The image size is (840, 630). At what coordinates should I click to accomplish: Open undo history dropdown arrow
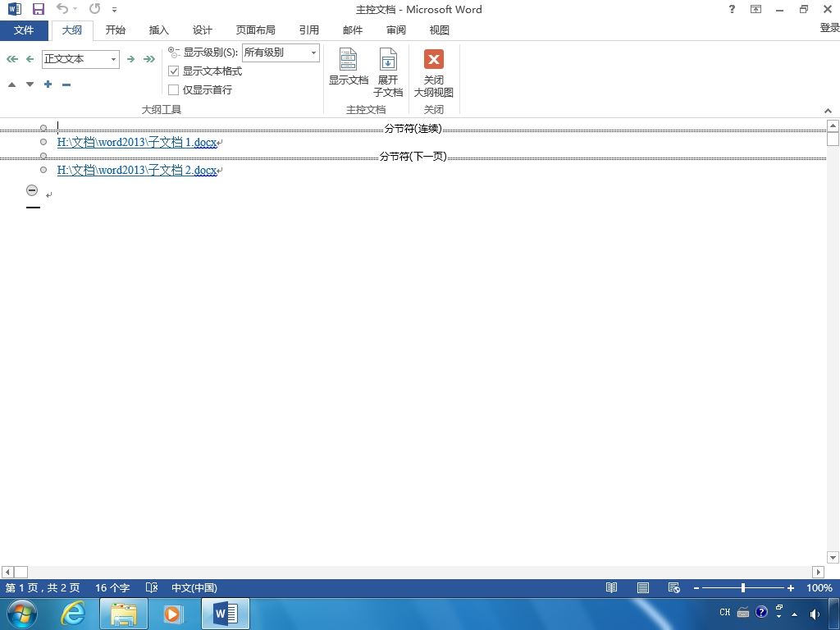(x=75, y=9)
